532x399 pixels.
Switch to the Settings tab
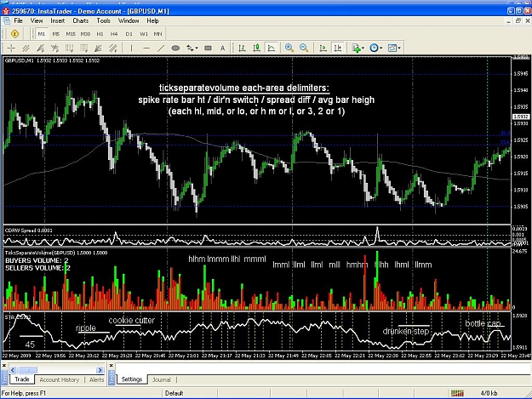(x=132, y=379)
